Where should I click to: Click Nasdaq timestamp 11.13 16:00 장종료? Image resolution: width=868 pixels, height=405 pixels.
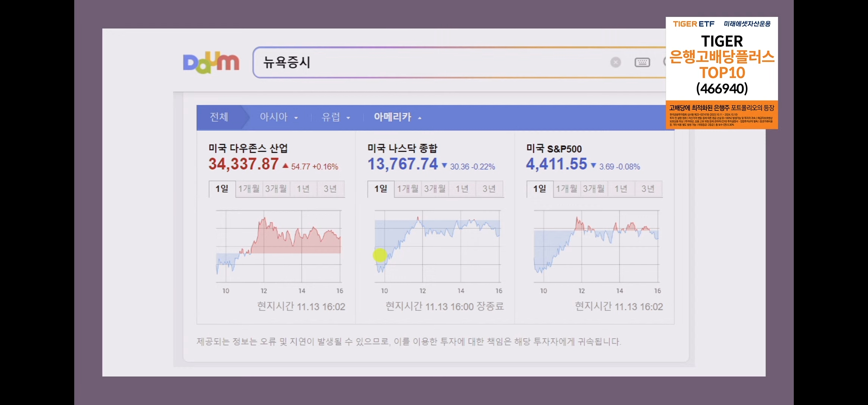click(x=464, y=306)
